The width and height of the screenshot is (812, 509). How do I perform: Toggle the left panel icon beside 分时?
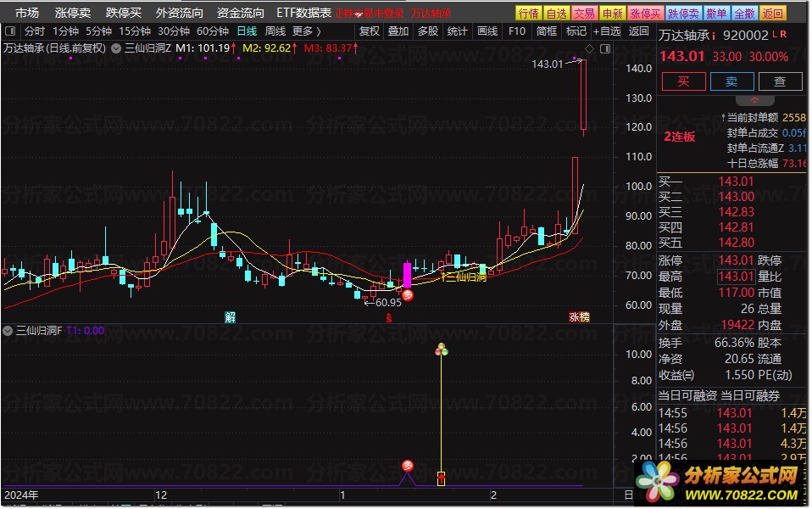click(10, 31)
